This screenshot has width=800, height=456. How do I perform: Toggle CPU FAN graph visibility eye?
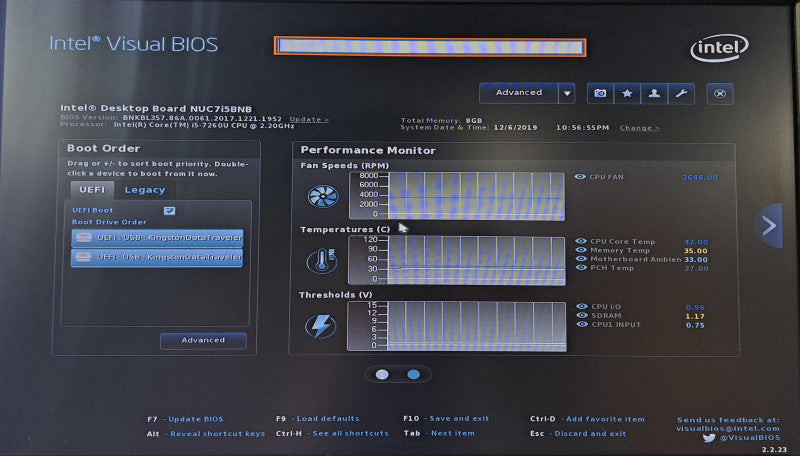(x=580, y=177)
